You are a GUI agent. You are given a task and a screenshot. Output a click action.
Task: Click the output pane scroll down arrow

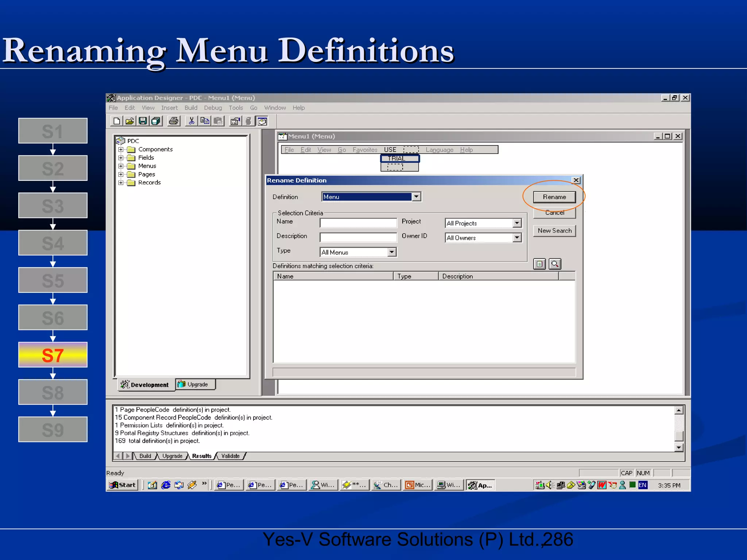click(x=678, y=447)
